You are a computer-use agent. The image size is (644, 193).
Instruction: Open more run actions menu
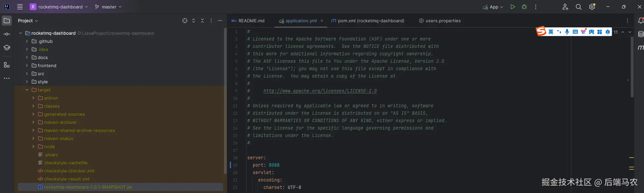click(536, 7)
